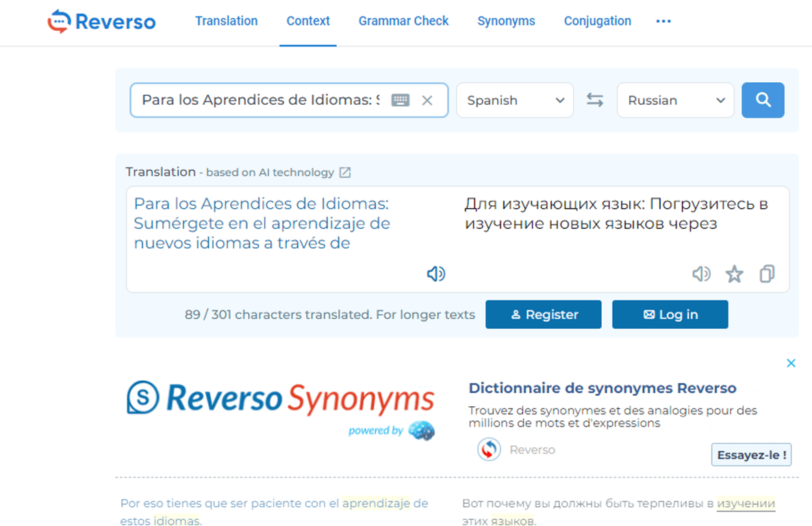Screen dimensions: 812x526
Task: Click Essayez-le ! ad button
Action: coord(752,455)
